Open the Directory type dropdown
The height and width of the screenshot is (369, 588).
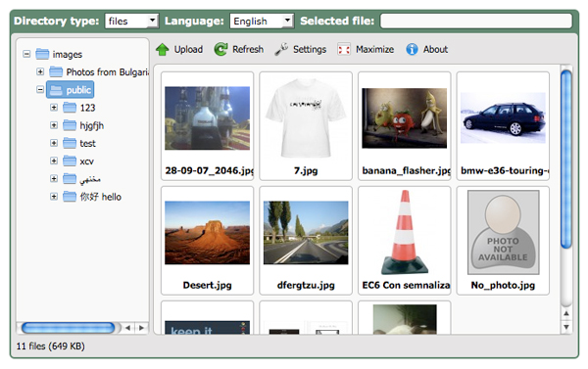[132, 21]
